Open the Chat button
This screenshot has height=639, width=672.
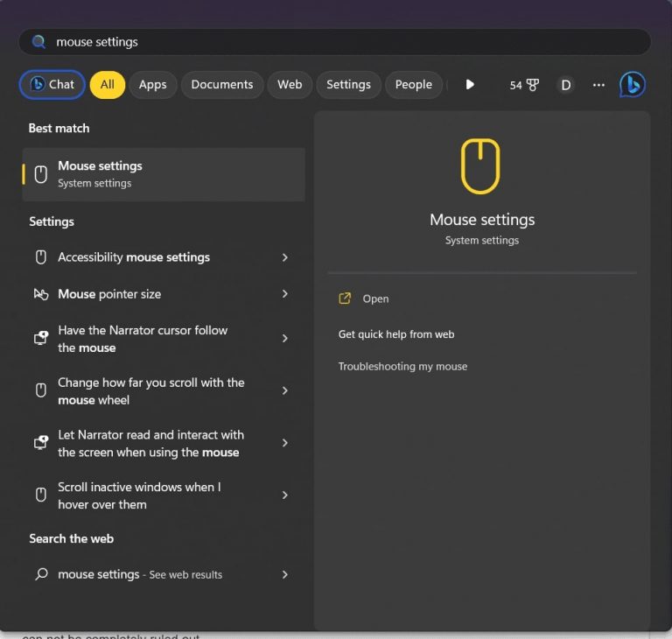tap(52, 85)
